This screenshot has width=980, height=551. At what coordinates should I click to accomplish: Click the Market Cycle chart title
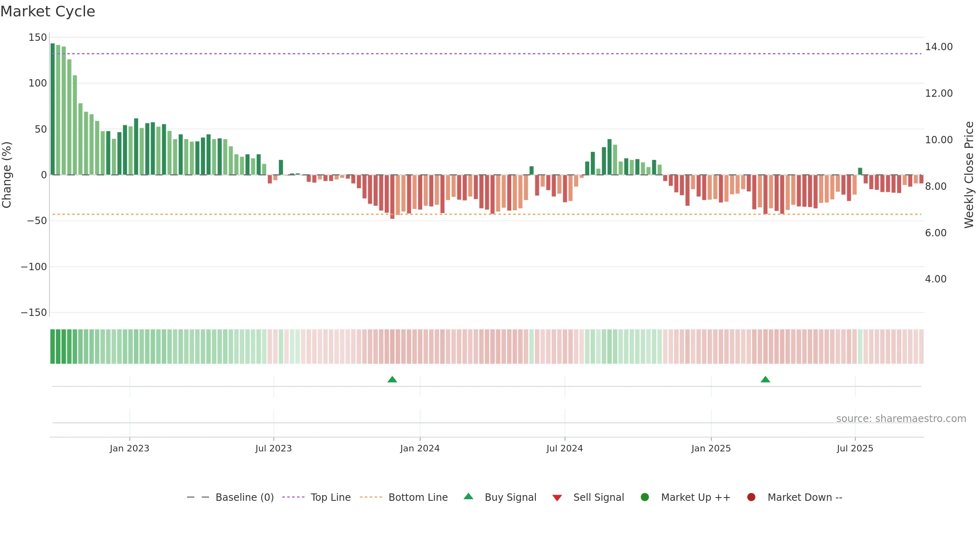[48, 11]
